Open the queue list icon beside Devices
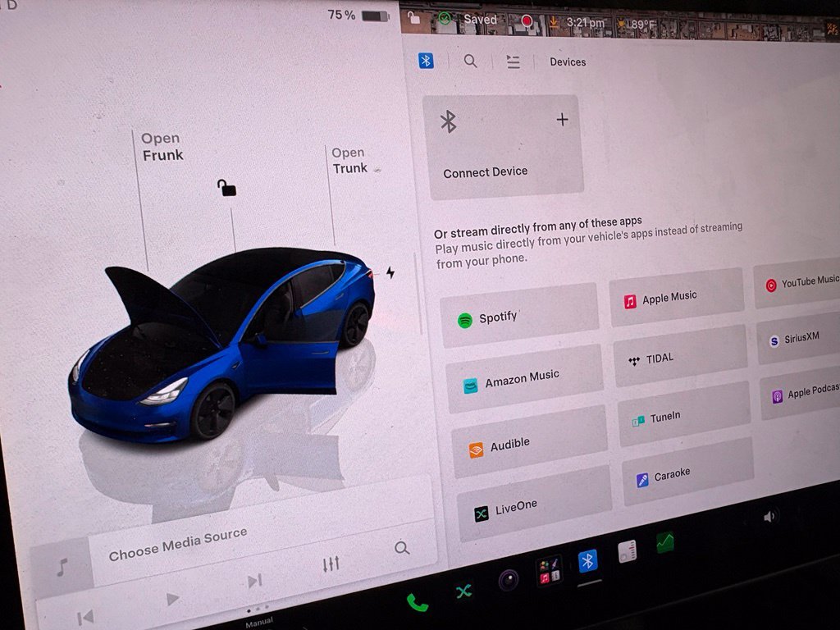 click(514, 62)
